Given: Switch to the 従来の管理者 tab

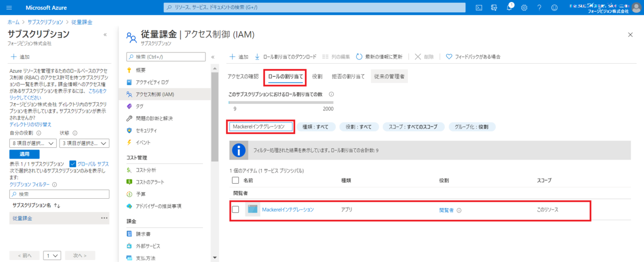Looking at the screenshot, I should coord(390,77).
